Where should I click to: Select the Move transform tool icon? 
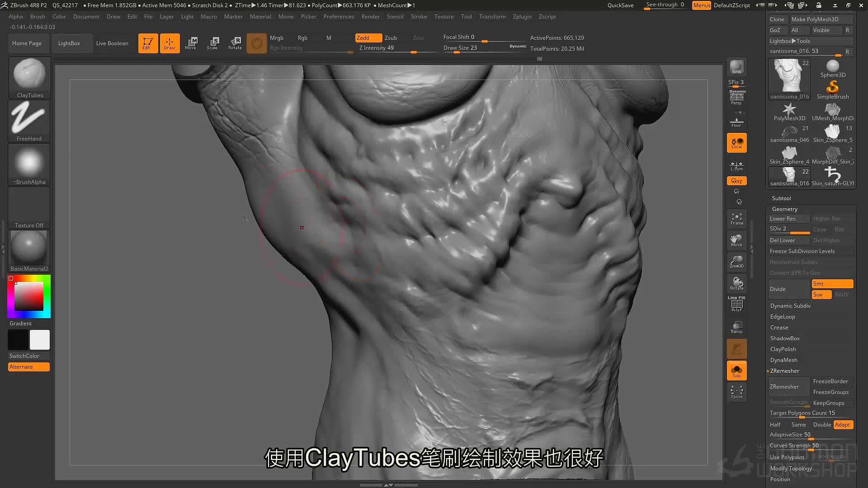pyautogui.click(x=191, y=43)
